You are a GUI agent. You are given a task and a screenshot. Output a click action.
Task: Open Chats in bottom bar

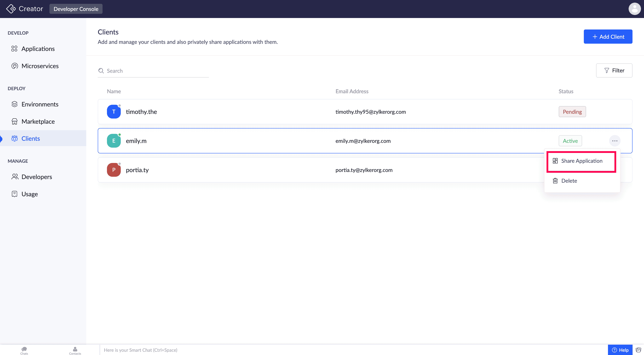tap(24, 350)
